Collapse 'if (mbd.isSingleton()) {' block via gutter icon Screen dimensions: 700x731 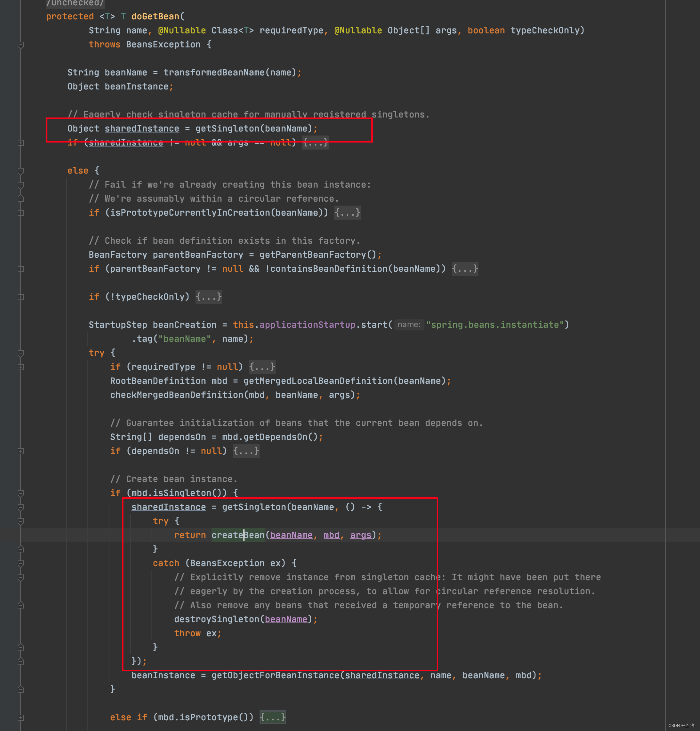[21, 493]
